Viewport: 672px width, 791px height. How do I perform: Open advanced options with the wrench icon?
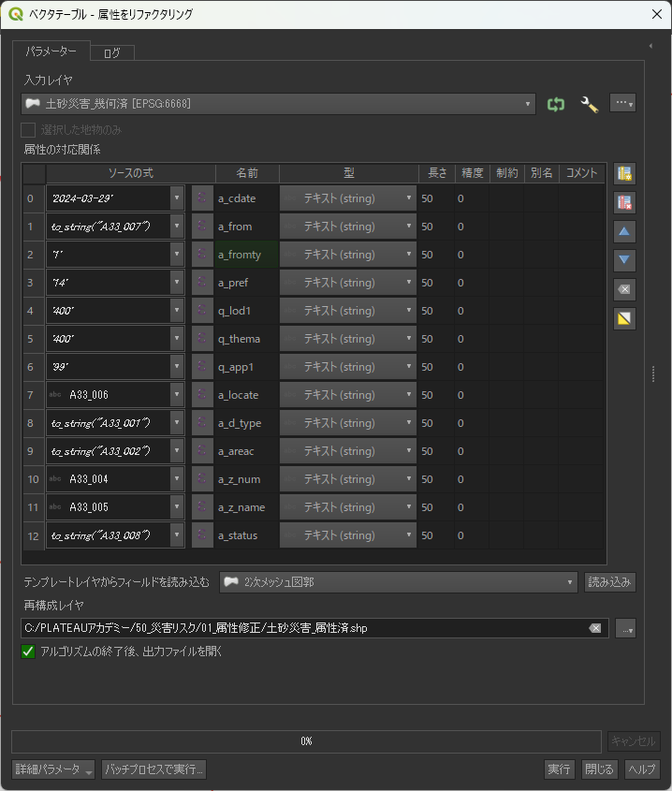589,105
